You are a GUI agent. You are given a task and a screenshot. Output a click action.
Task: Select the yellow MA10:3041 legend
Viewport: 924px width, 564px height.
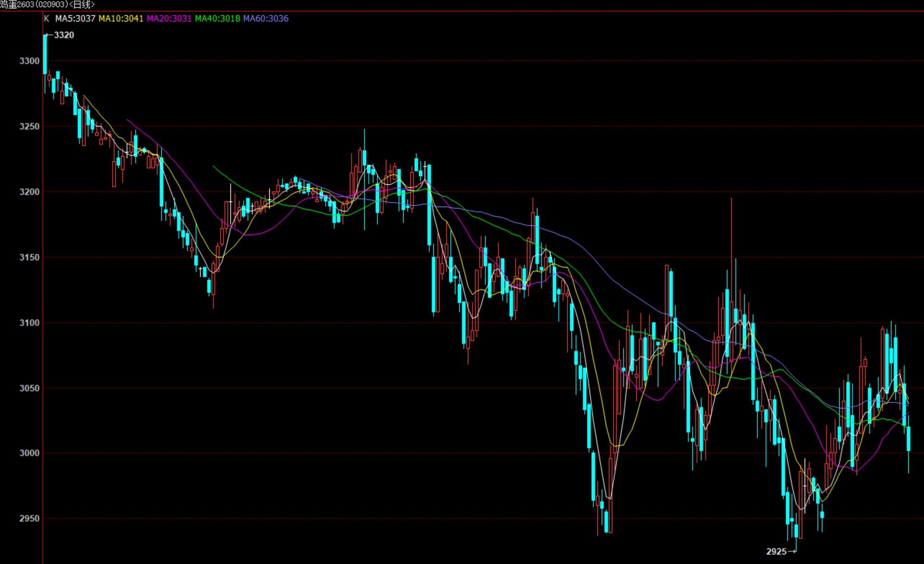point(121,19)
